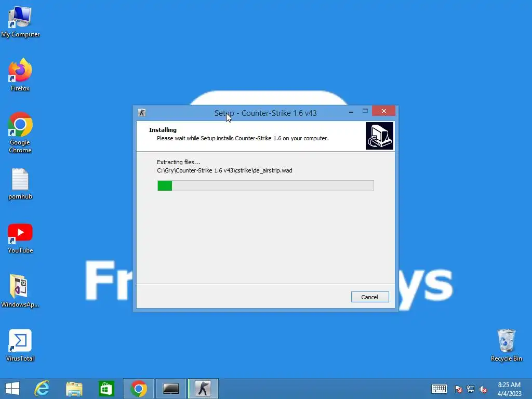The image size is (532, 399).
Task: Click muted volume tray icon
Action: tap(483, 389)
